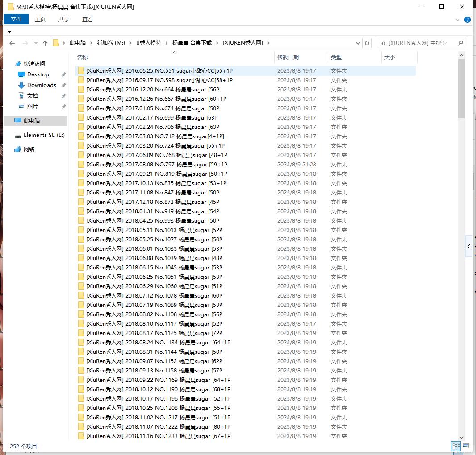The image size is (476, 455).
Task: Go up one folder level arrow
Action: (x=45, y=43)
